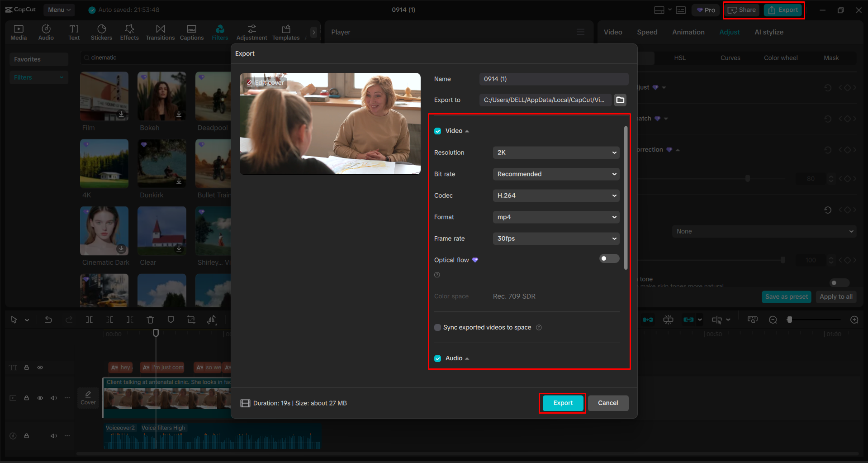This screenshot has width=868, height=463.
Task: Switch to the AI stylize tab
Action: tap(768, 32)
